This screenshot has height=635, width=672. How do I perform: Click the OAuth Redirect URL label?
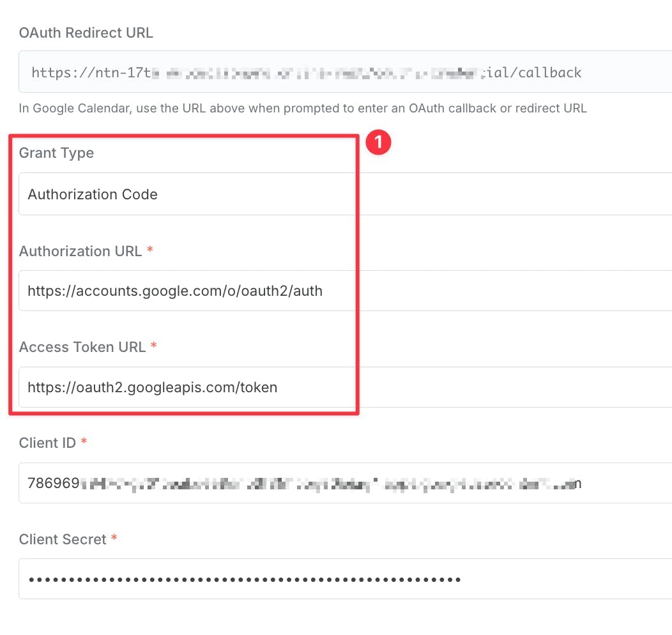tap(86, 33)
